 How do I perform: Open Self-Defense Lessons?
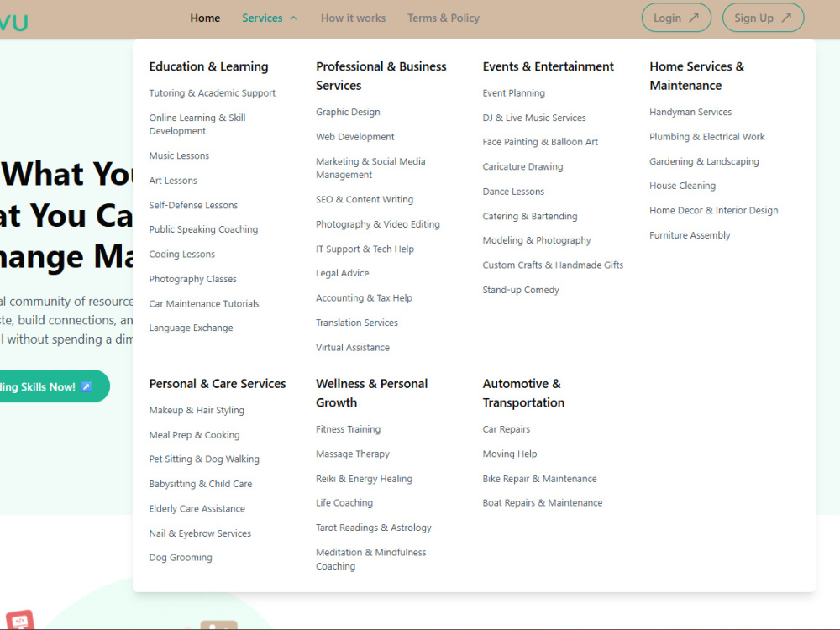tap(193, 205)
